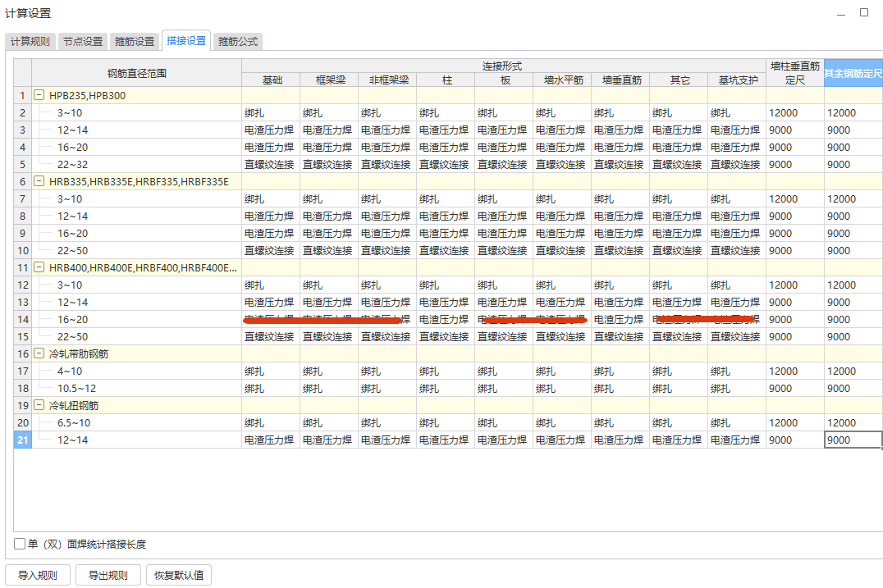Click the 导出规则 button
Viewport: 883px width, 588px height.
[108, 575]
